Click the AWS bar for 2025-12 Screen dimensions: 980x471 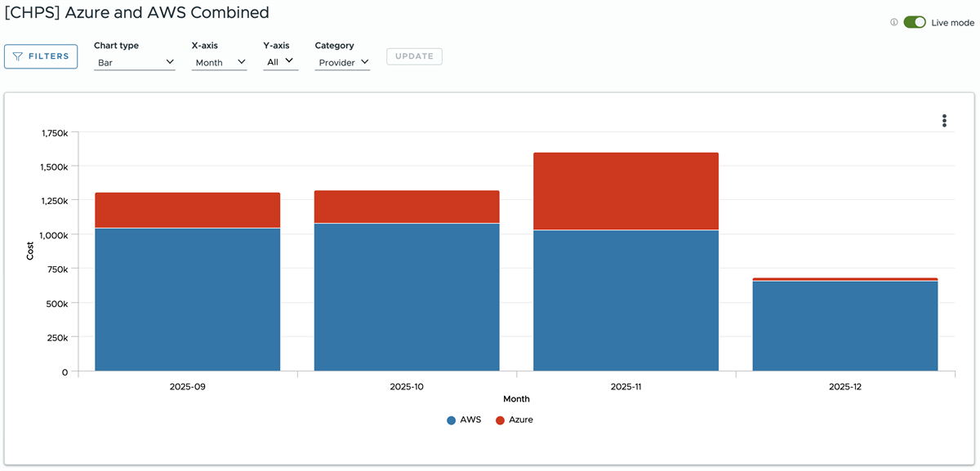(845, 327)
